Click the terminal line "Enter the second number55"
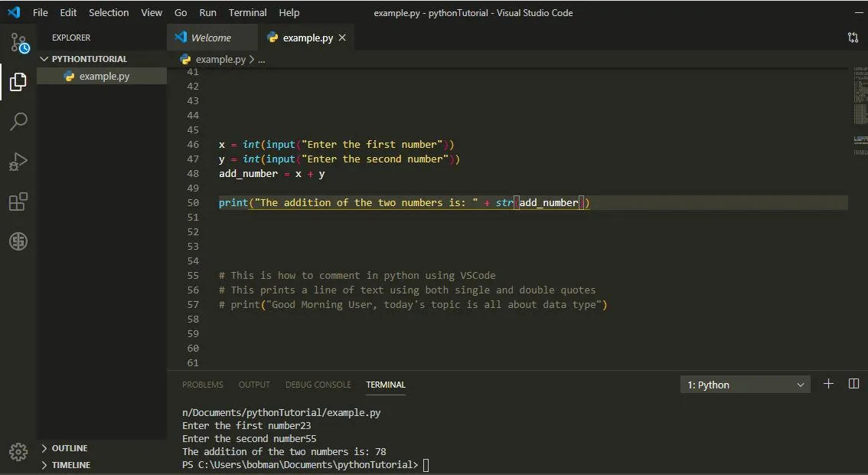 click(249, 439)
